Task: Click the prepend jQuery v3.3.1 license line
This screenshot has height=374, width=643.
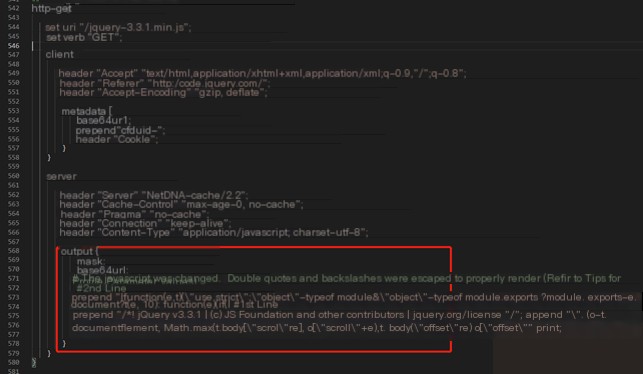Action: click(339, 315)
